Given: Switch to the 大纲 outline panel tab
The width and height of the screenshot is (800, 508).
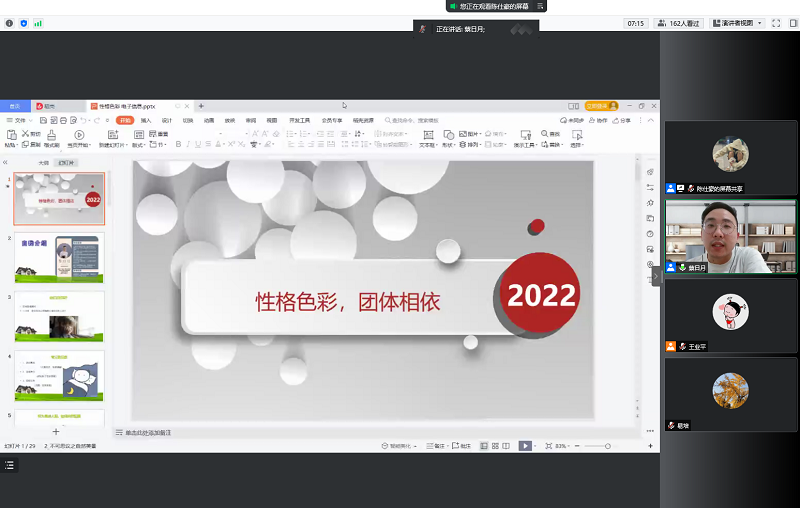Looking at the screenshot, I should pyautogui.click(x=43, y=161).
